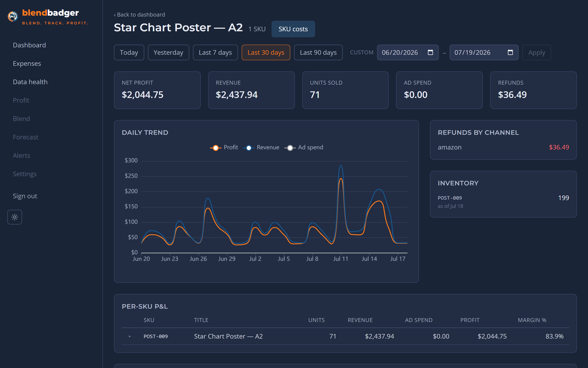The height and width of the screenshot is (368, 588).
Task: Click the start date field 06/20/2026
Action: [408, 52]
